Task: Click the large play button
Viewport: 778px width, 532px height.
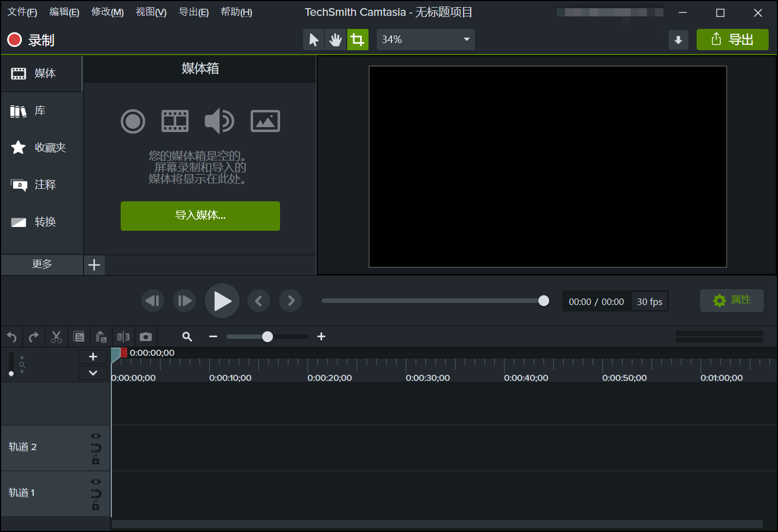Action: (222, 301)
